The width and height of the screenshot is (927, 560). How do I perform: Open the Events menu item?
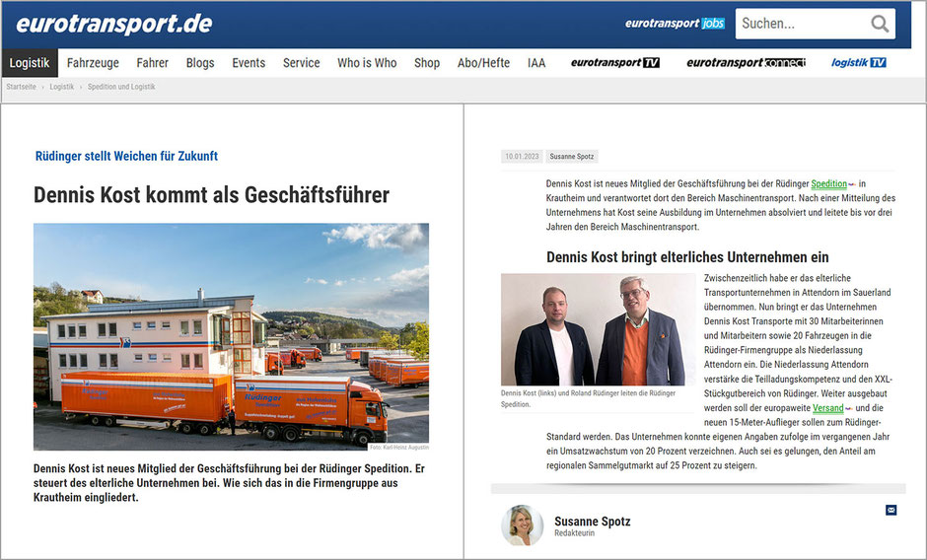pyautogui.click(x=249, y=63)
